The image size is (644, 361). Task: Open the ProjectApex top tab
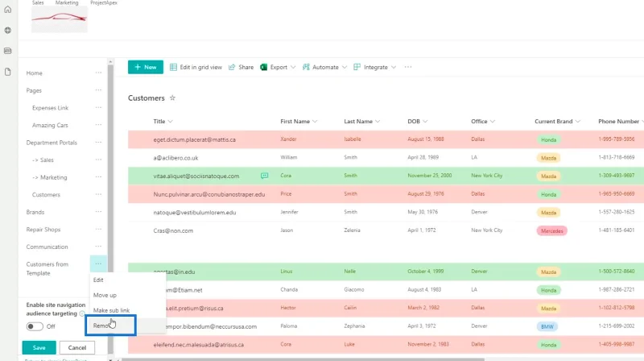click(104, 2)
